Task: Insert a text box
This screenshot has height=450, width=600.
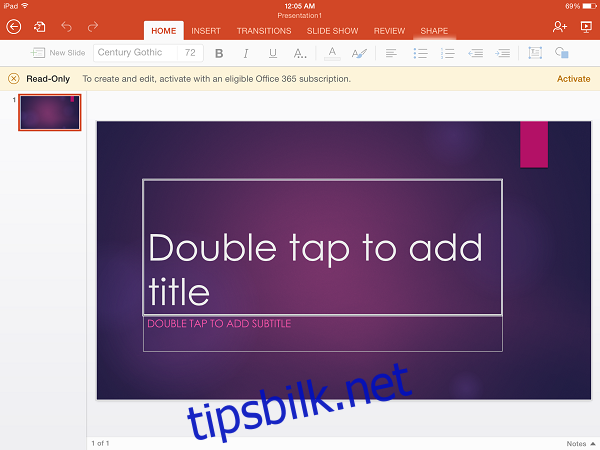Action: (x=535, y=53)
